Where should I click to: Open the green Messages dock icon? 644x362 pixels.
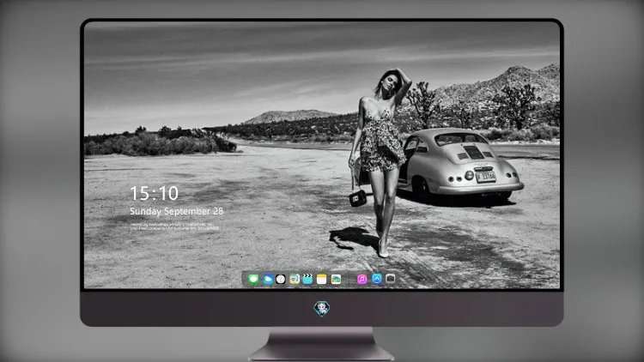pos(253,280)
